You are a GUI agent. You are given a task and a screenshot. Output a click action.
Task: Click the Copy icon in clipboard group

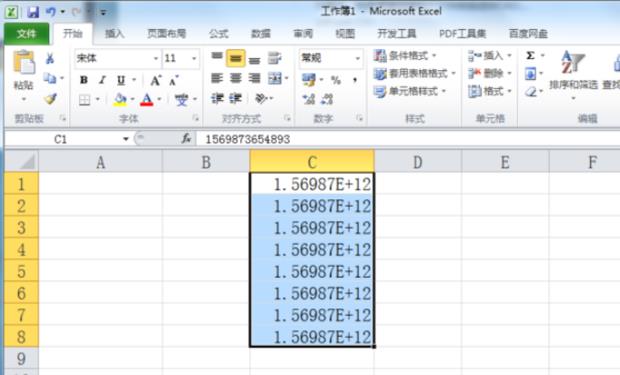pyautogui.click(x=50, y=78)
